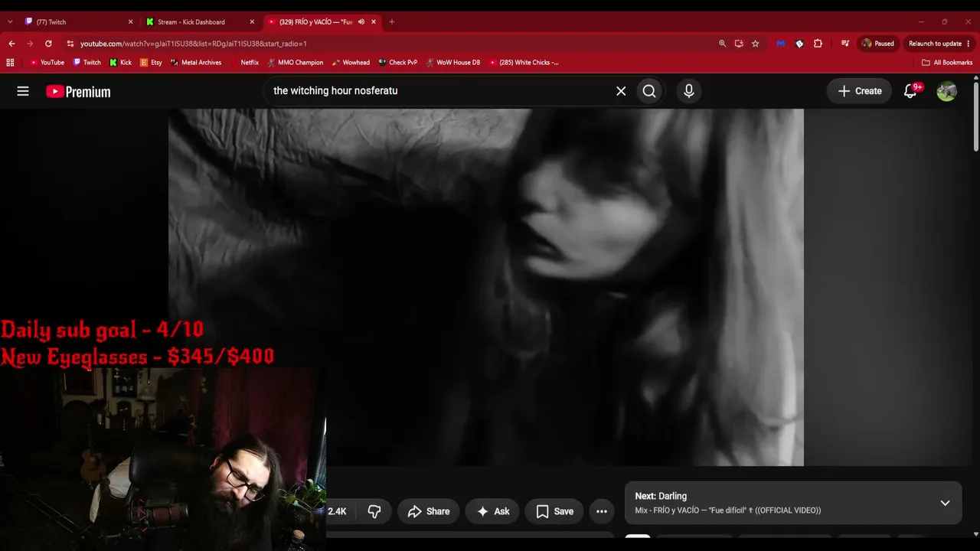The width and height of the screenshot is (980, 551).
Task: Open the tab search dropdown arrow
Action: [10, 22]
